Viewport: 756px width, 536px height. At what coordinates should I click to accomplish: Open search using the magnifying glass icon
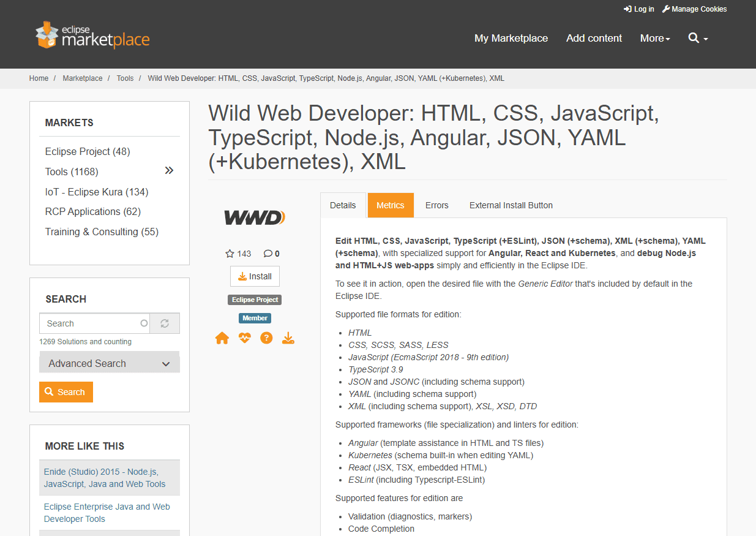(x=694, y=38)
